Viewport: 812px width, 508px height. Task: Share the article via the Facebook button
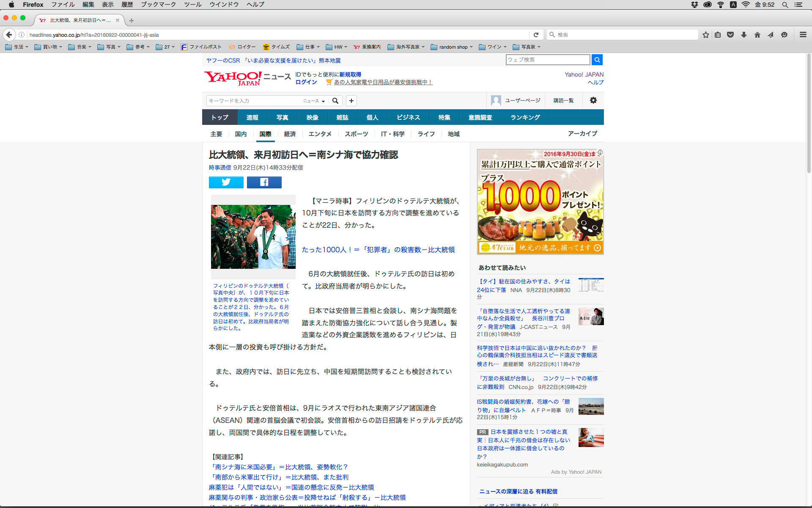(264, 182)
